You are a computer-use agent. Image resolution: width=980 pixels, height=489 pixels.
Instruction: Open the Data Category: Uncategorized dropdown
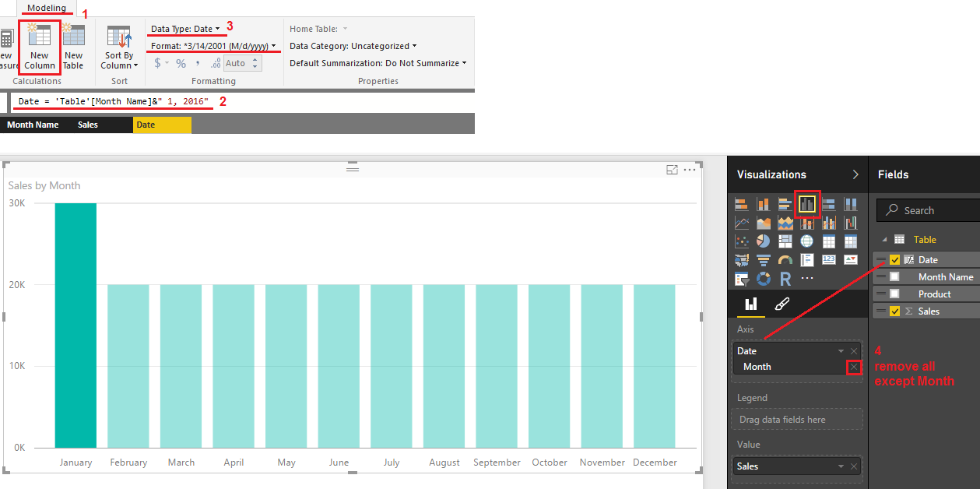click(x=353, y=46)
